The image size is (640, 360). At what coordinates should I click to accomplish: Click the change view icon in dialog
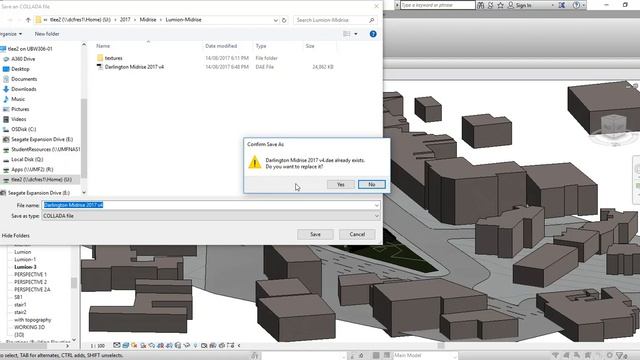[x=347, y=34]
